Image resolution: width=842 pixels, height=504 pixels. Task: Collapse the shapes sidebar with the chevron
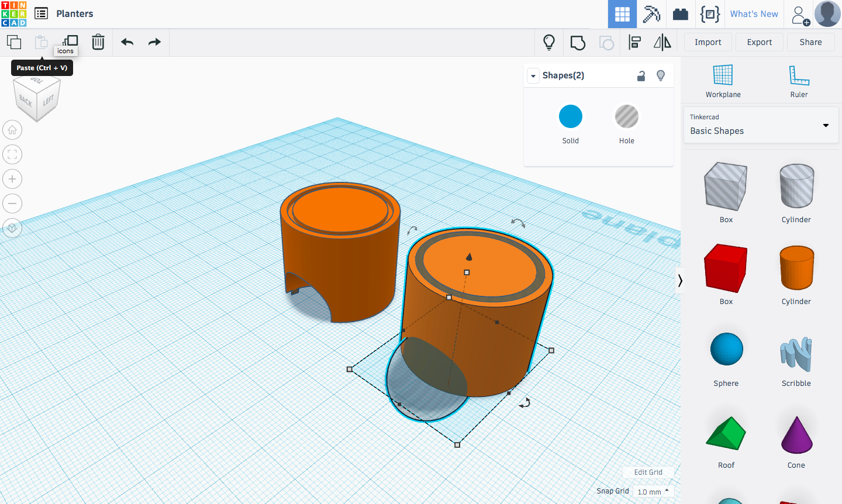tap(679, 281)
